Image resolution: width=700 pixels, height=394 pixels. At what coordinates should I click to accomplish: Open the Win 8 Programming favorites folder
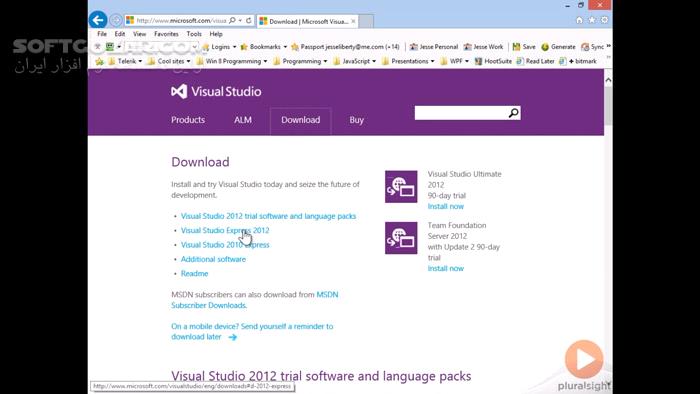pos(232,62)
